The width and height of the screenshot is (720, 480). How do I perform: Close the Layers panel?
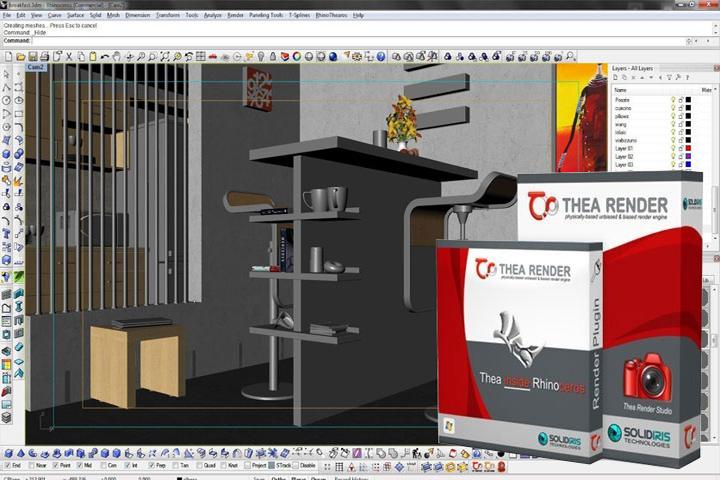click(716, 68)
